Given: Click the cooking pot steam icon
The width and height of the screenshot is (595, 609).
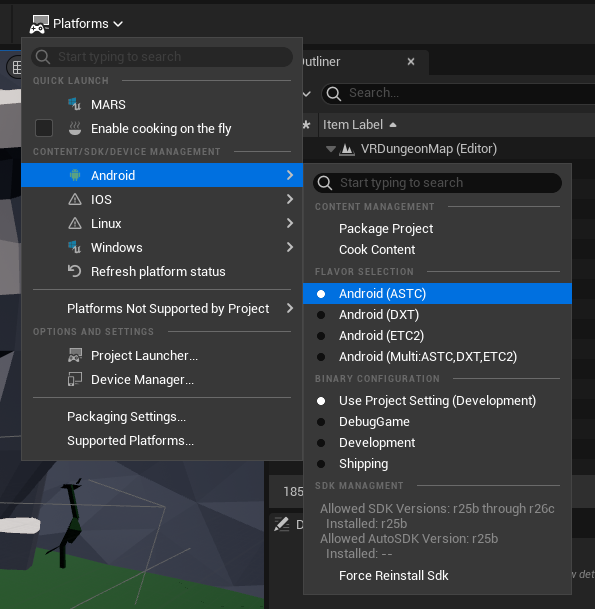Looking at the screenshot, I should (x=75, y=128).
